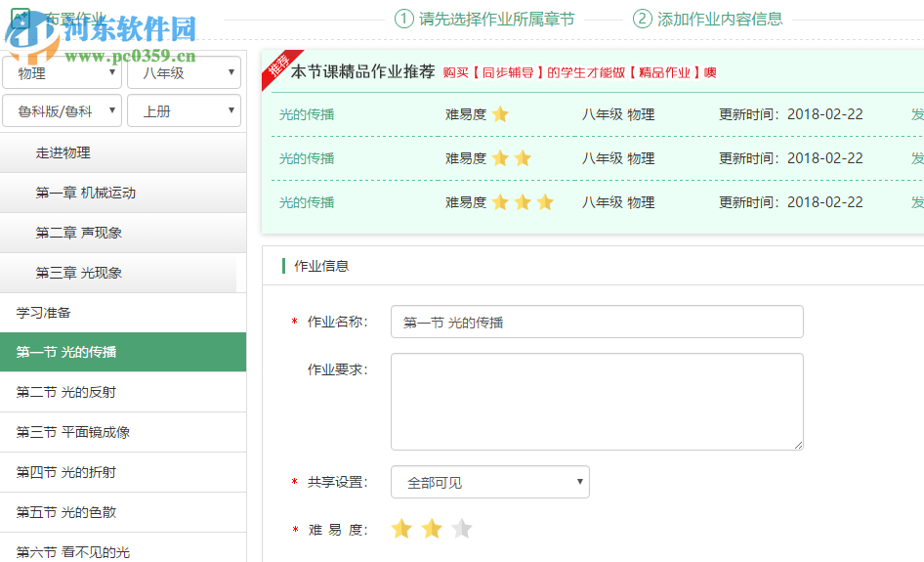Set difficulty to one star in form
This screenshot has height=562, width=924.
(401, 529)
